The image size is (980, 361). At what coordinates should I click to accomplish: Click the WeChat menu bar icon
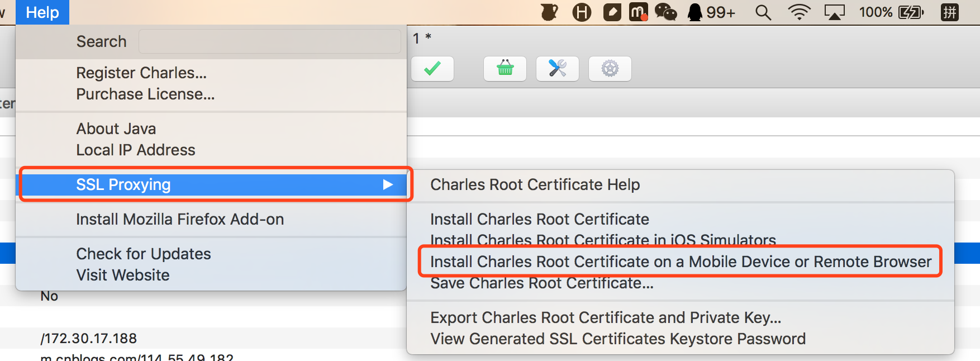click(666, 12)
